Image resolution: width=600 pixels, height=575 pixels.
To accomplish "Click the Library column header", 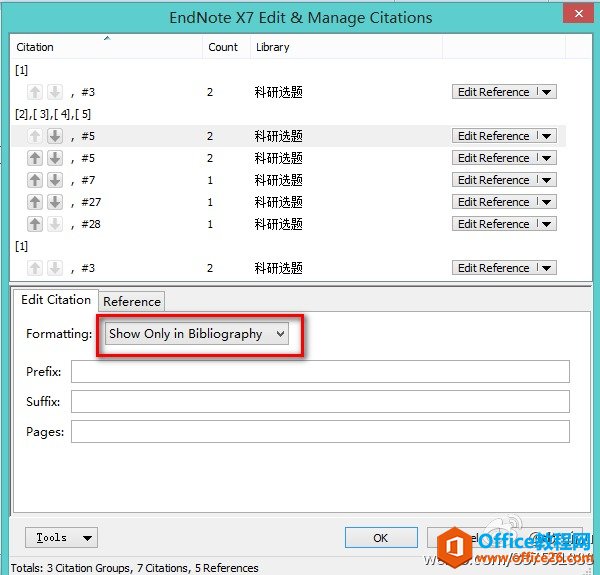I will click(x=273, y=47).
